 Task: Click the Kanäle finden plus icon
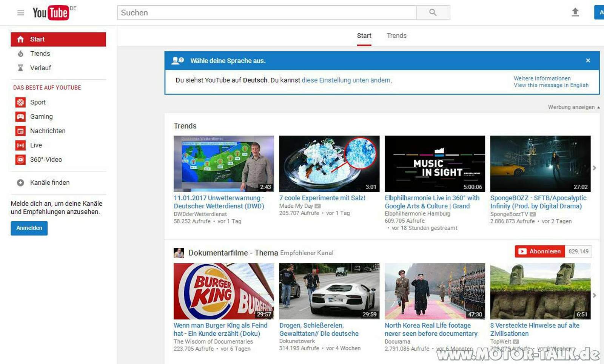[20, 183]
